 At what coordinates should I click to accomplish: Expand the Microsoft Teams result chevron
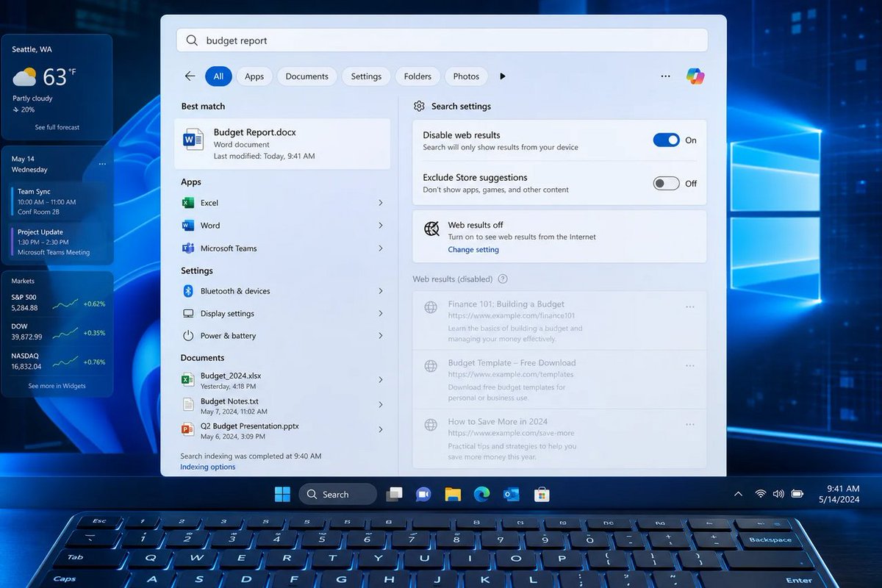click(381, 248)
